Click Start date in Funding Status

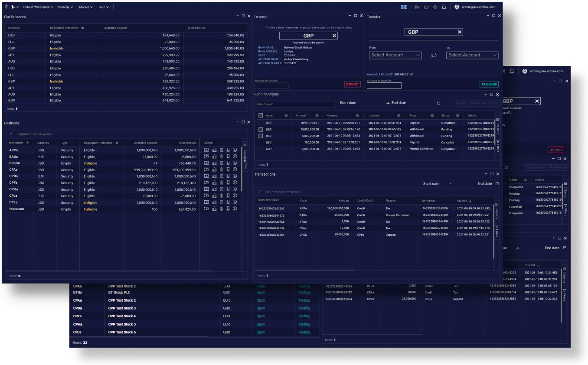348,103
